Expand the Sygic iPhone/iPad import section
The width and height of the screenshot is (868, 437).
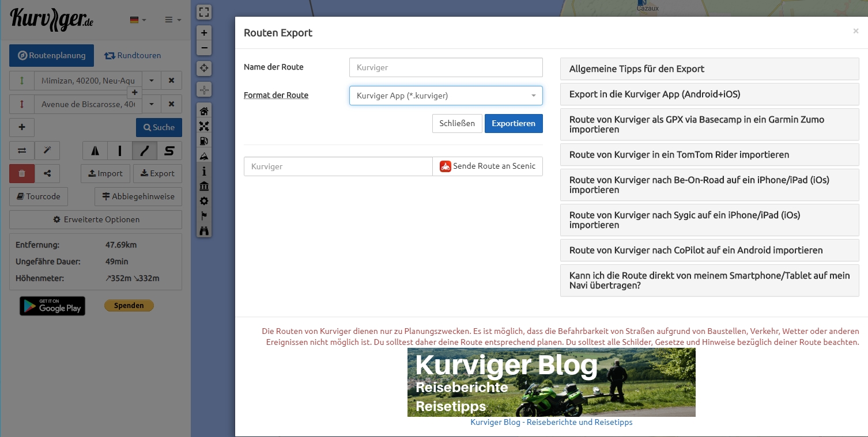click(x=710, y=220)
